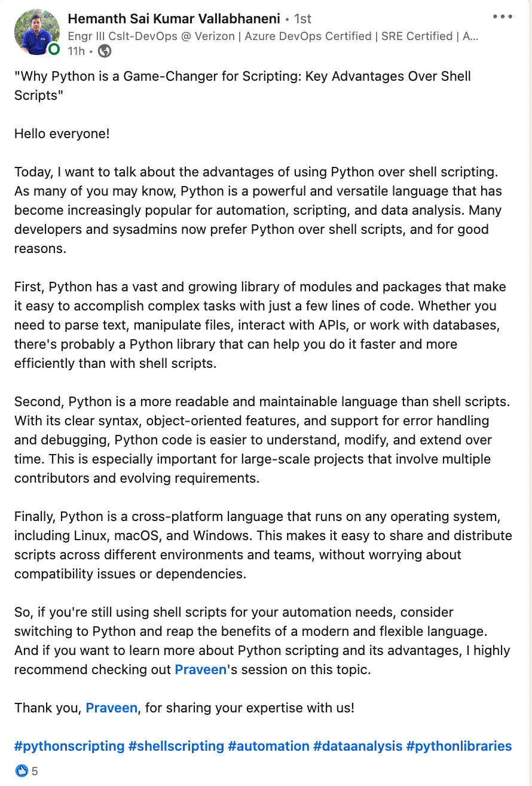The height and width of the screenshot is (786, 532).
Task: Follow the #automation hashtag link
Action: coord(268,746)
